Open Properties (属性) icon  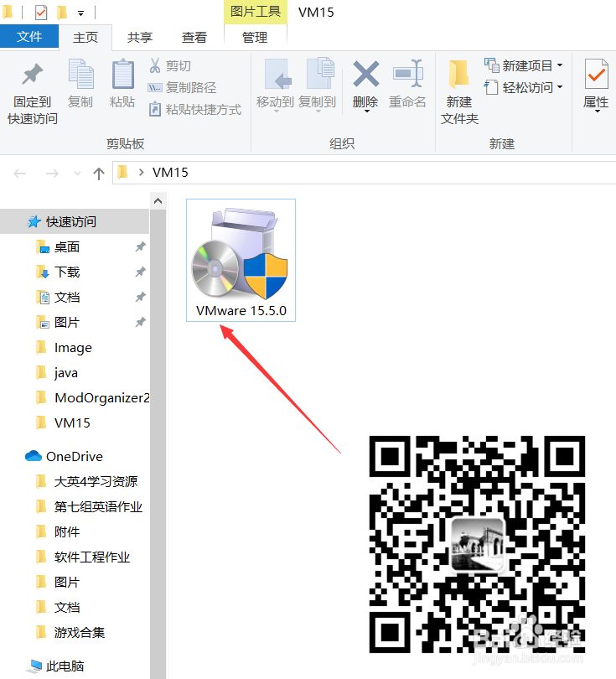(x=596, y=75)
